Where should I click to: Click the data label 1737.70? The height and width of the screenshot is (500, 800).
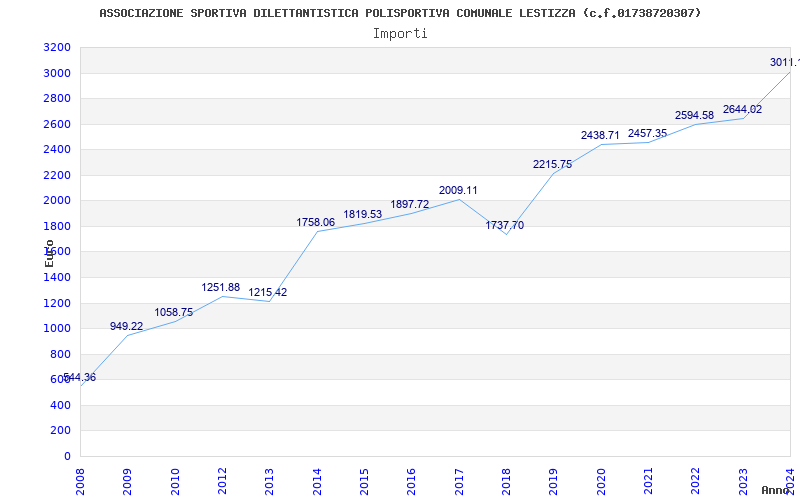505,226
